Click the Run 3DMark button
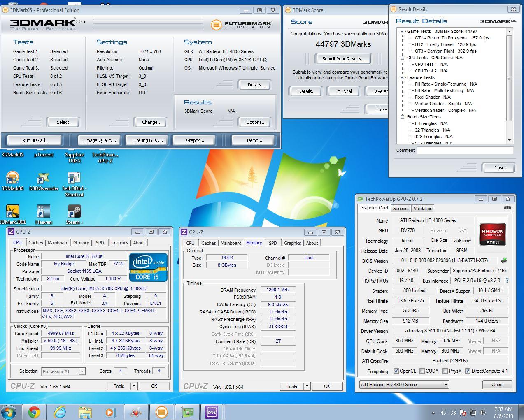The height and width of the screenshot is (420, 524). pos(34,140)
